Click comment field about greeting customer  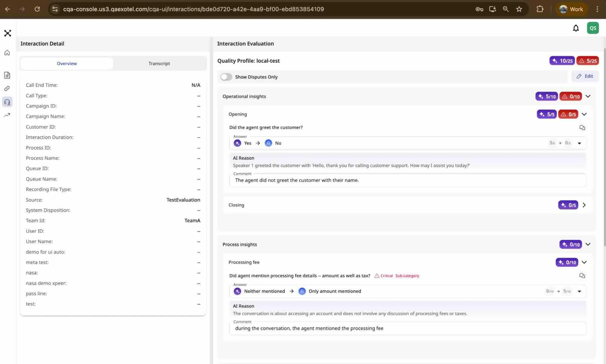tap(408, 180)
